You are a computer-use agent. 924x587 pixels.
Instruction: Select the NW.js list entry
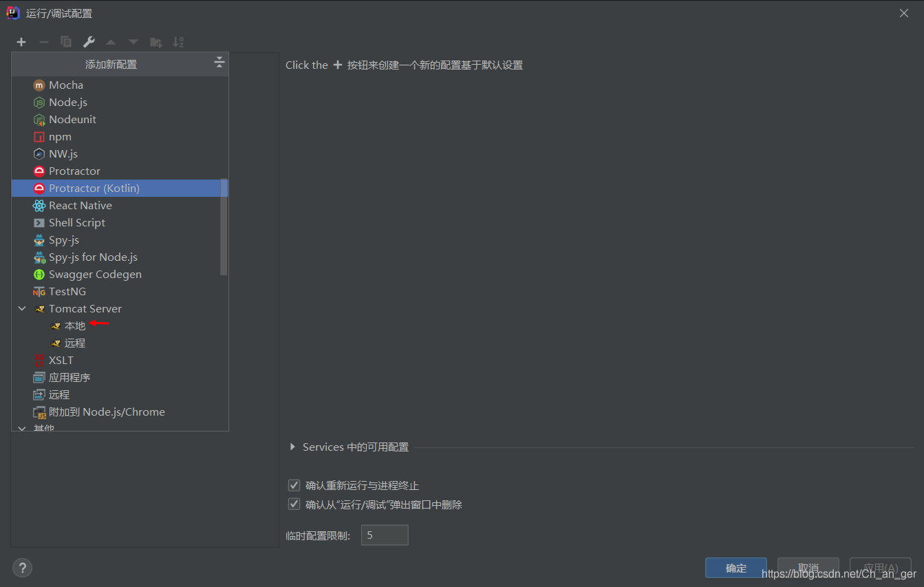point(120,154)
